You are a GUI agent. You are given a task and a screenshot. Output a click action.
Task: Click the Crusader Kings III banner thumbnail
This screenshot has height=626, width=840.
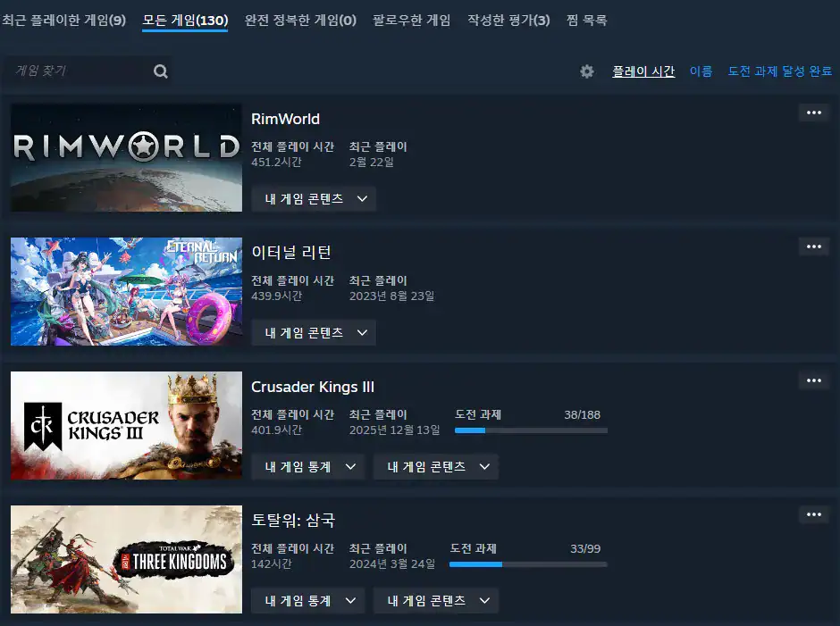[126, 425]
